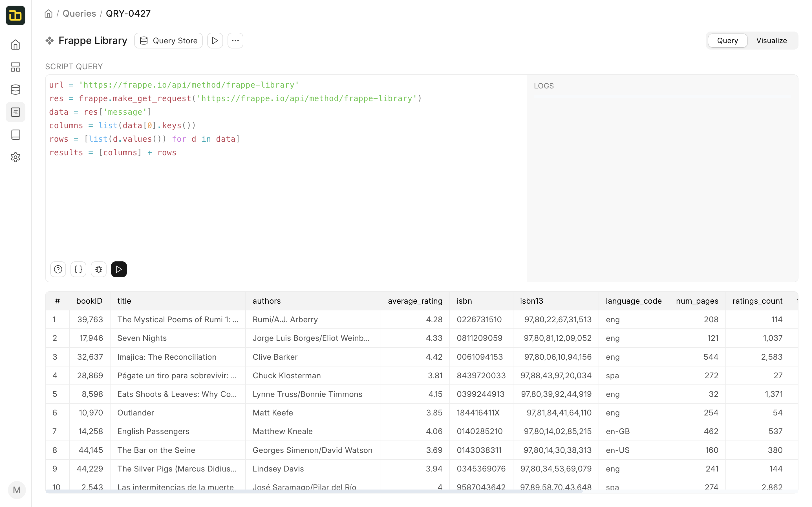The height and width of the screenshot is (507, 812).
Task: Execute query using the header play button
Action: click(215, 41)
